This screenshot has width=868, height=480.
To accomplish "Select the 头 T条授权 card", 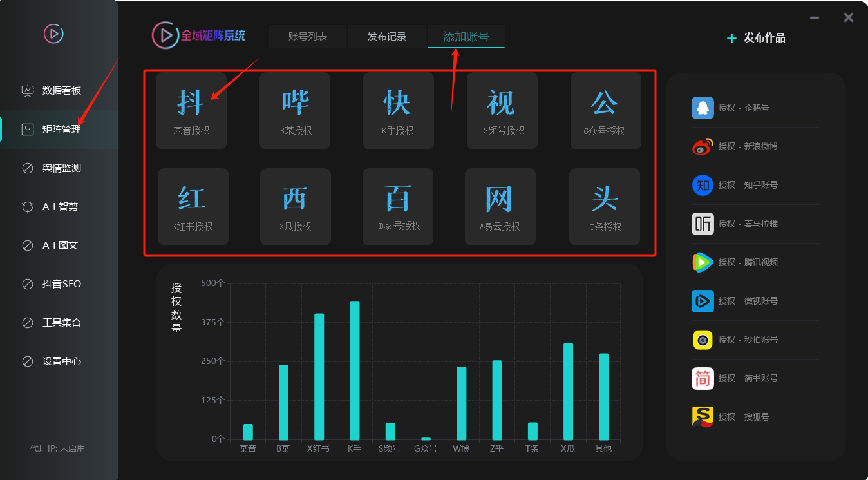I will point(605,207).
